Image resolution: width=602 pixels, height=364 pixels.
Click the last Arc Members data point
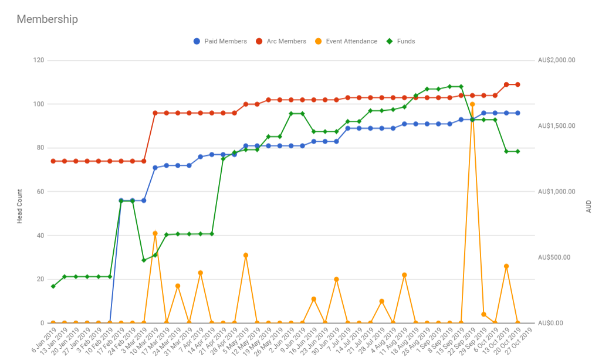click(x=518, y=84)
